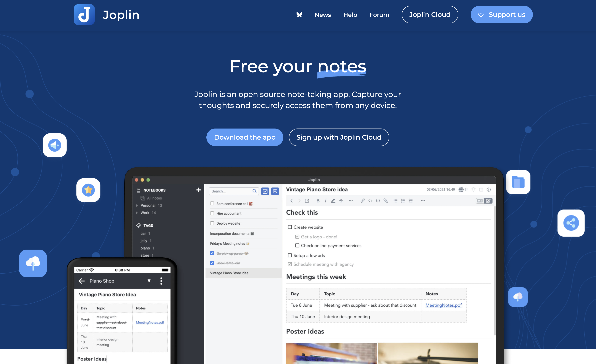Click the note properties info icon

pyautogui.click(x=489, y=189)
